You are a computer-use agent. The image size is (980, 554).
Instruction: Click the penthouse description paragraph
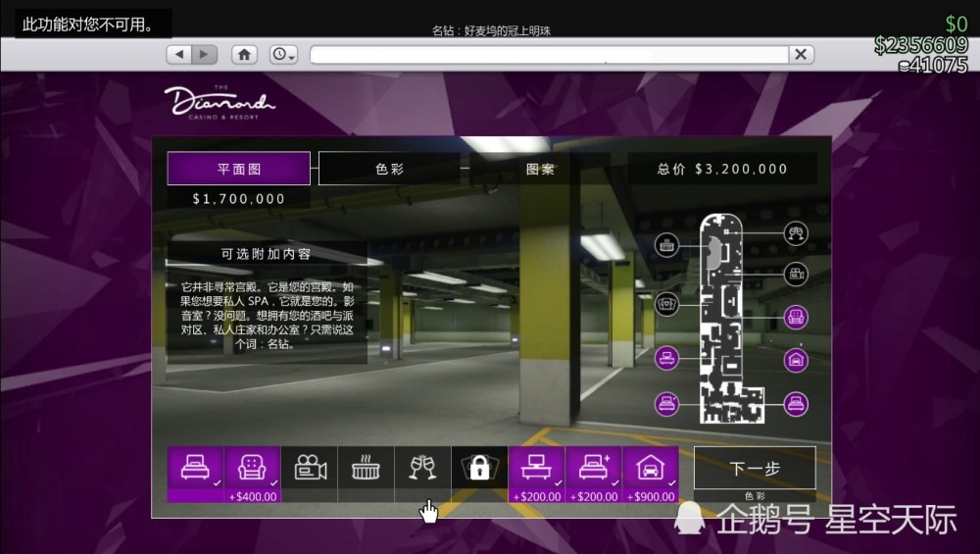267,315
